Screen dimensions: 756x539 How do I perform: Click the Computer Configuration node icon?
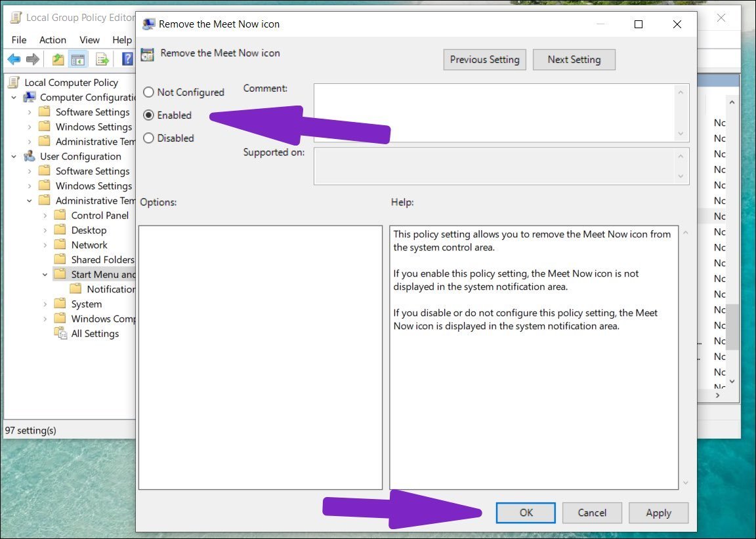pos(30,97)
